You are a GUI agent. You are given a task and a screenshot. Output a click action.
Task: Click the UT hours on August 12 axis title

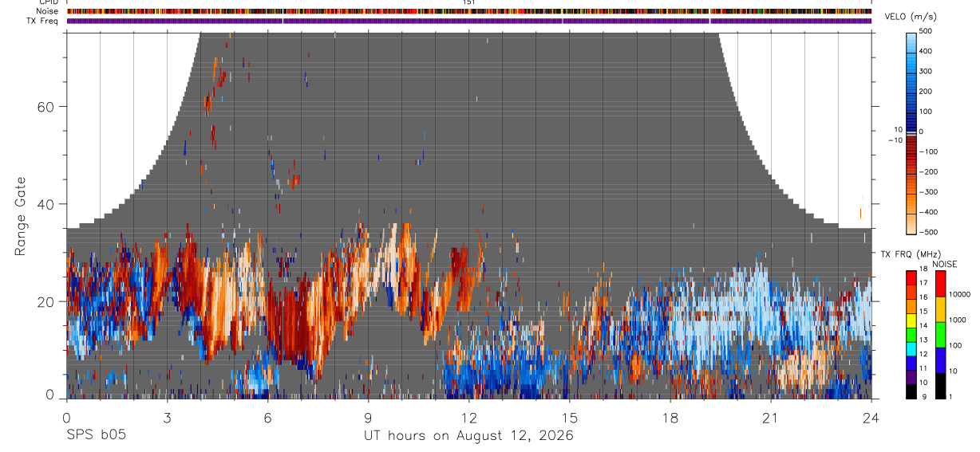point(468,435)
